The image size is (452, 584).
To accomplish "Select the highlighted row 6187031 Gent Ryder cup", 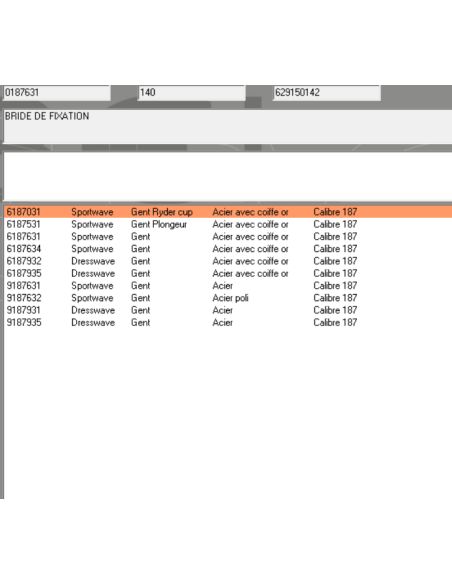I will coord(228,212).
